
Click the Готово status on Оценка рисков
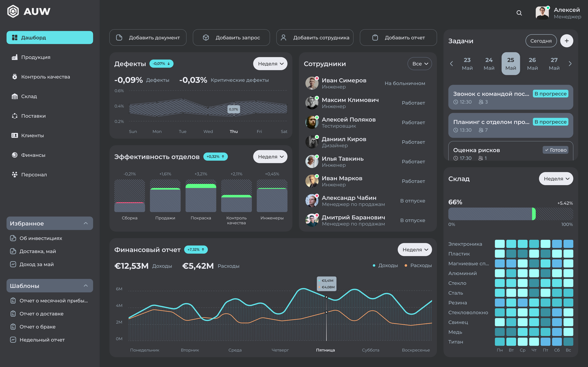pyautogui.click(x=555, y=150)
